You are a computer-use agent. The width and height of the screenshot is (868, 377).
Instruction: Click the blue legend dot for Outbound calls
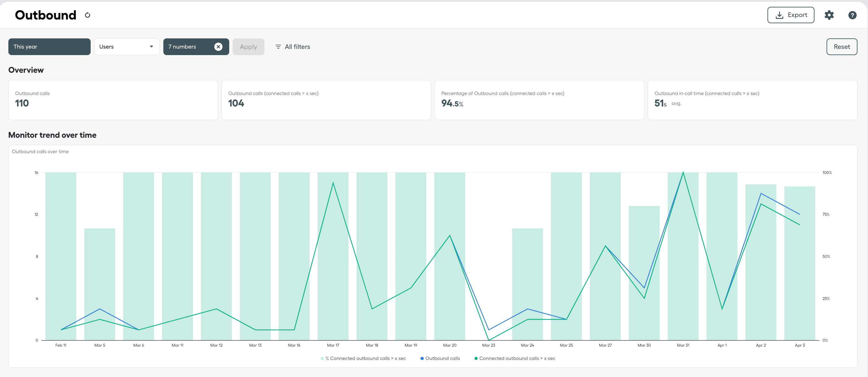click(421, 358)
